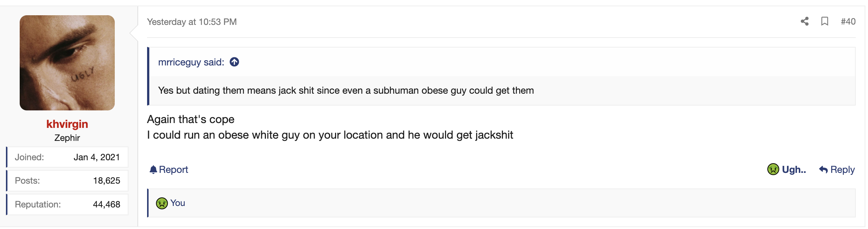The width and height of the screenshot is (868, 229).
Task: Open the "mrriceguy said:" quote link
Action: 191,62
